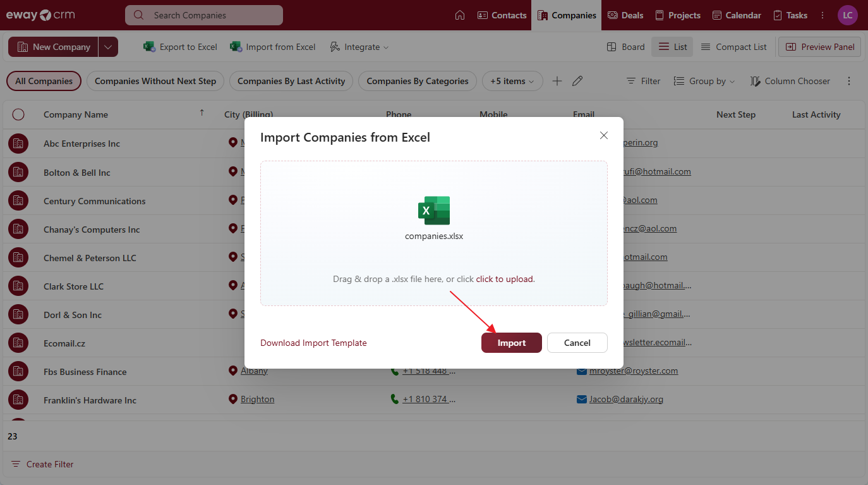The width and height of the screenshot is (868, 485).
Task: Open the top bar more options menu
Action: 823,15
